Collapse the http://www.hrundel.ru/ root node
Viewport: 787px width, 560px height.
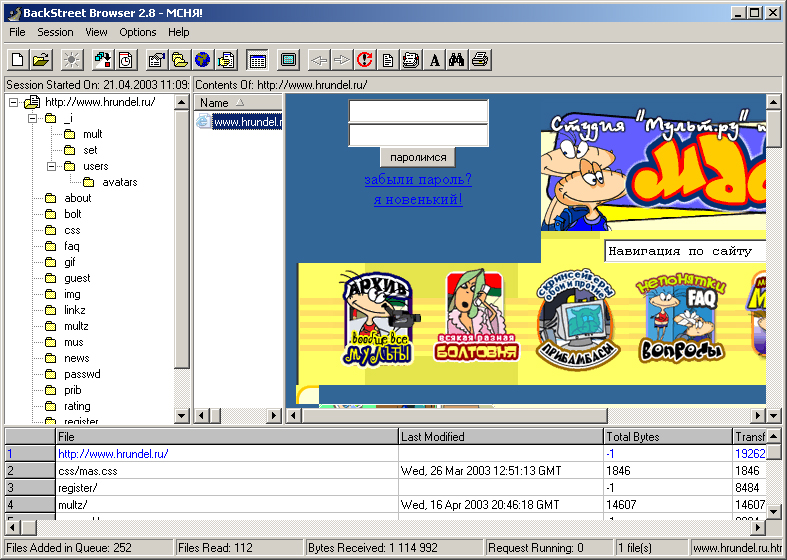click(14, 102)
